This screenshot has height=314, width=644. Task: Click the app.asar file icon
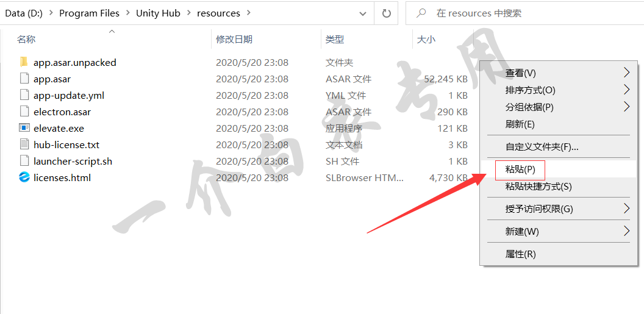pyautogui.click(x=24, y=79)
